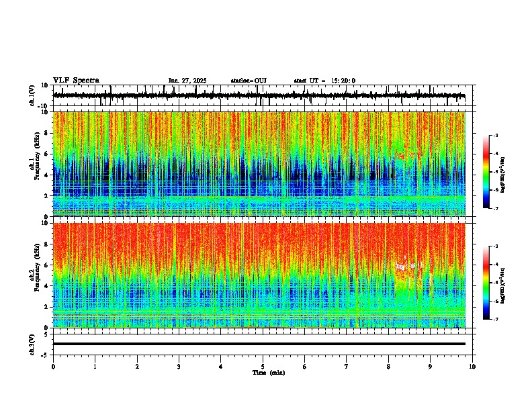This screenshot has height=411, width=532.
Task: Click the 'ch.2 Frequency (kHz)' axis label
Action: (x=34, y=267)
